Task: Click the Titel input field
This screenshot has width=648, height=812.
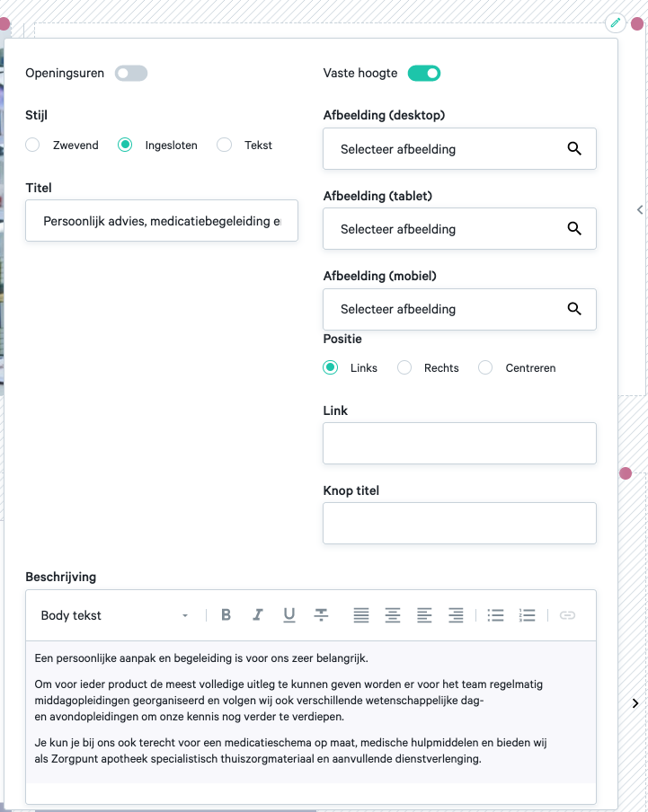Action: (162, 221)
